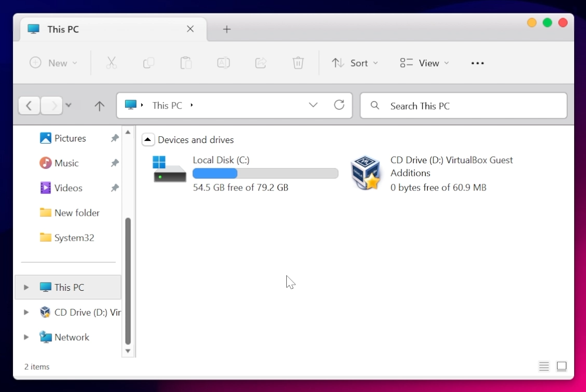The width and height of the screenshot is (586, 392).
Task: Click the Delete trash icon
Action: coord(298,62)
